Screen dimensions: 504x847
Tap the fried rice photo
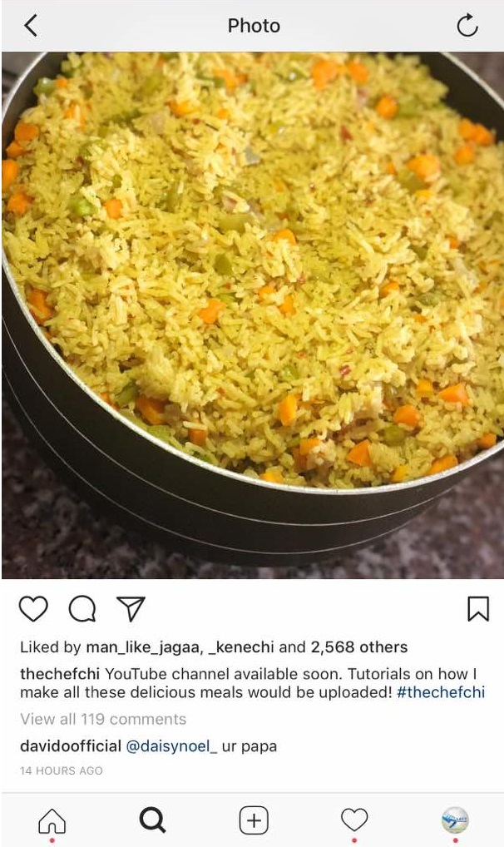click(252, 315)
